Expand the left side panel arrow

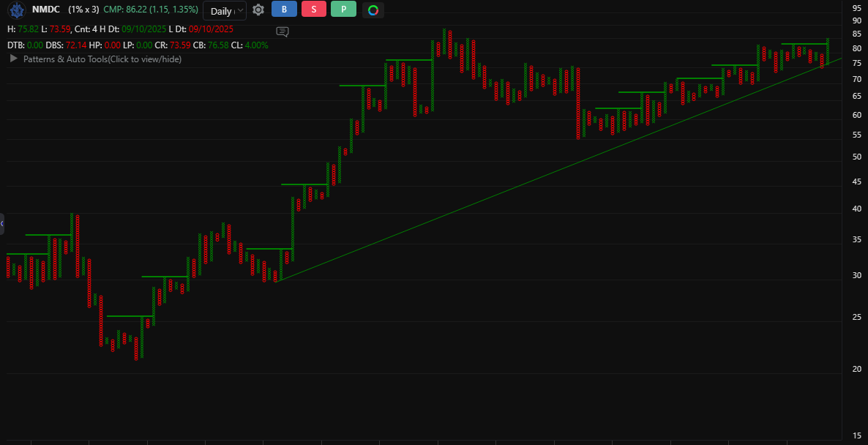(2, 223)
